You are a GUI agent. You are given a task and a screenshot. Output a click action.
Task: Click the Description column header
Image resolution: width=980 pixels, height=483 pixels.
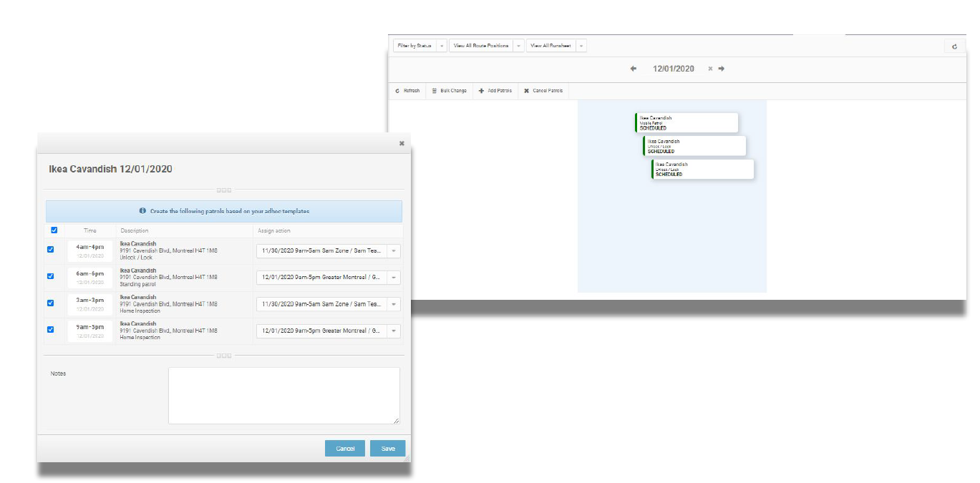tap(135, 231)
